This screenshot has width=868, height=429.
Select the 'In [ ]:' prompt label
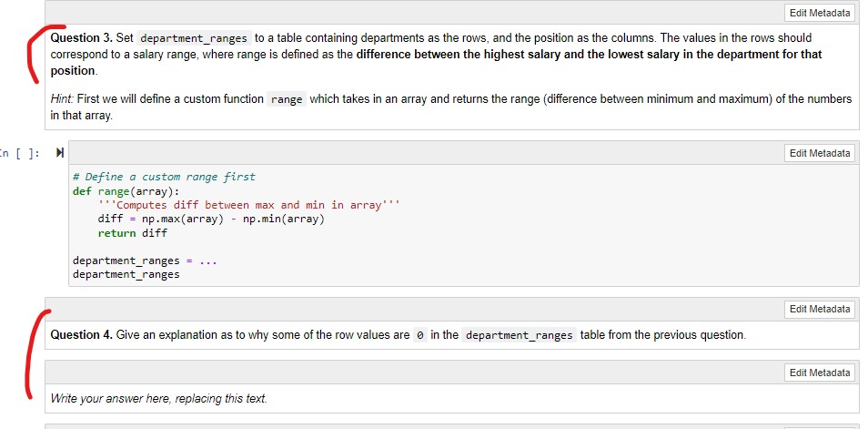pos(19,154)
